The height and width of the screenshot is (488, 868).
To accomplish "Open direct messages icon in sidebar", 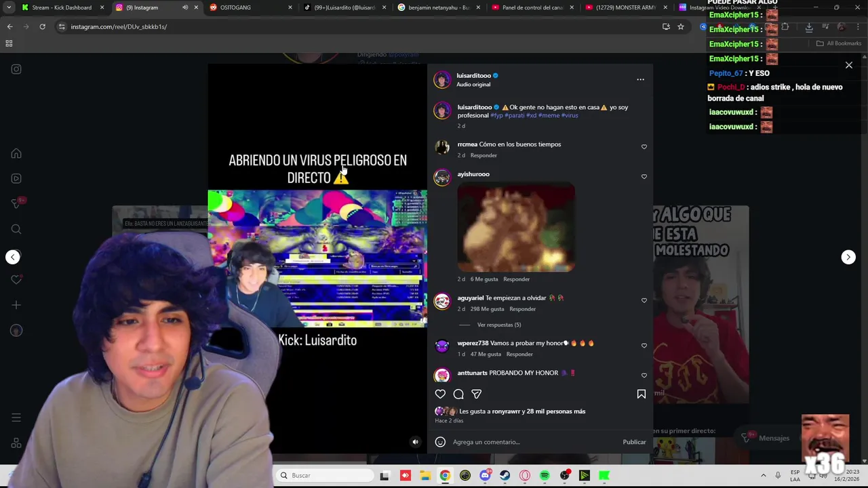I will coord(16,203).
